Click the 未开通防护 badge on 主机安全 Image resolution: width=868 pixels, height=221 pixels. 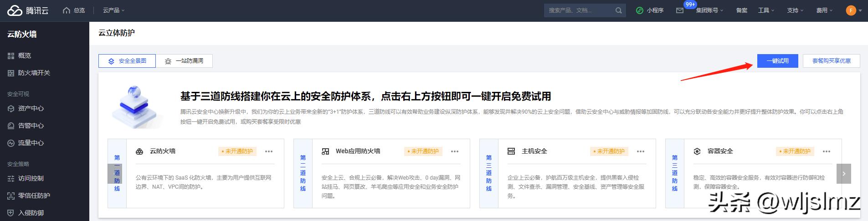[609, 151]
